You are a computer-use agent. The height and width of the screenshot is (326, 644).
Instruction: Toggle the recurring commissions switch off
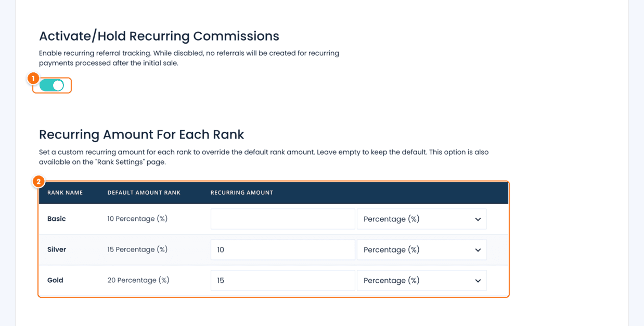(51, 85)
